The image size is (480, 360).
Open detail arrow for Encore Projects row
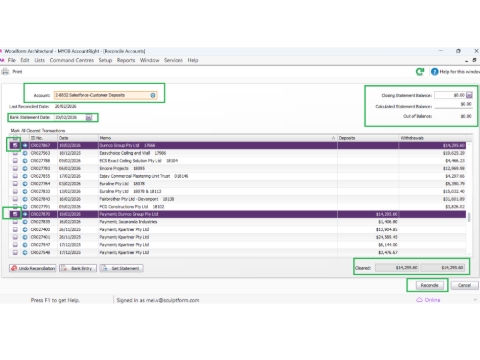25,168
